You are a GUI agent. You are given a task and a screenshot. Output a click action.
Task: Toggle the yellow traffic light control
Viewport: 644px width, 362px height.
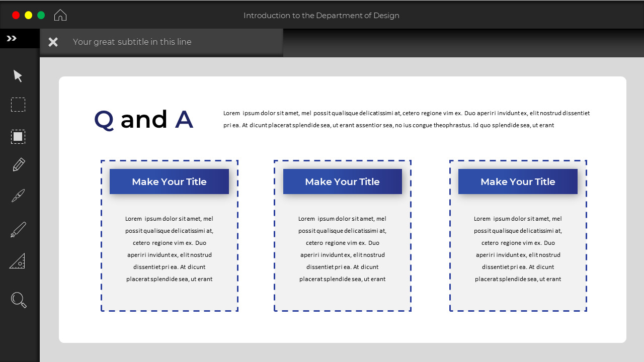(29, 15)
